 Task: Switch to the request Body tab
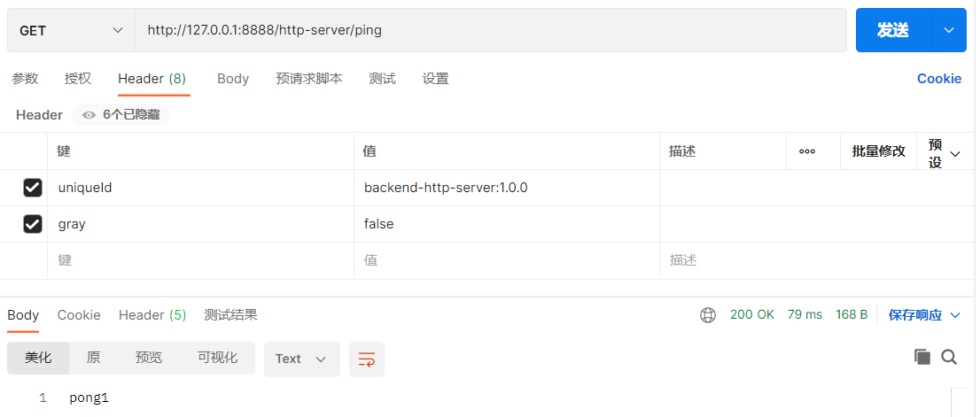coord(233,79)
